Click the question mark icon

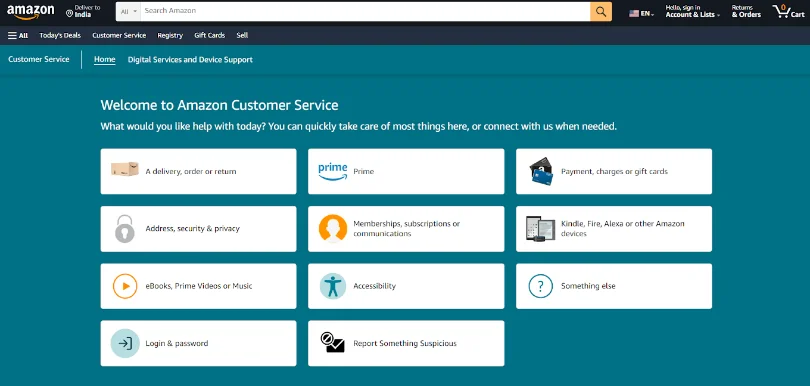[x=540, y=286]
